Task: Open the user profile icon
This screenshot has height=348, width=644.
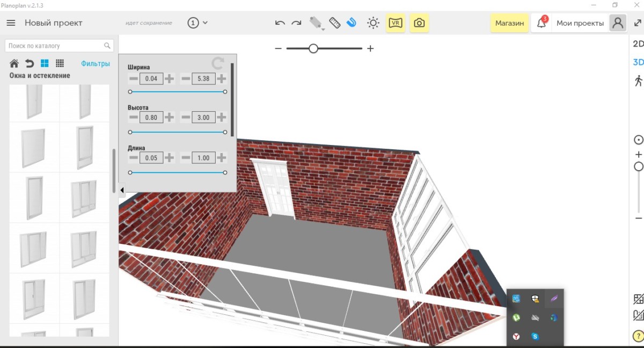Action: coord(618,23)
